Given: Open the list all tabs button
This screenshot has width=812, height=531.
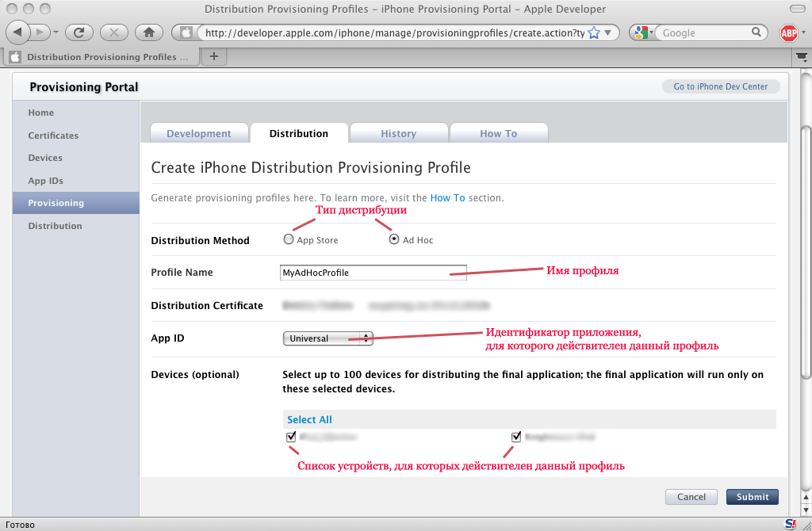Looking at the screenshot, I should coord(802,57).
